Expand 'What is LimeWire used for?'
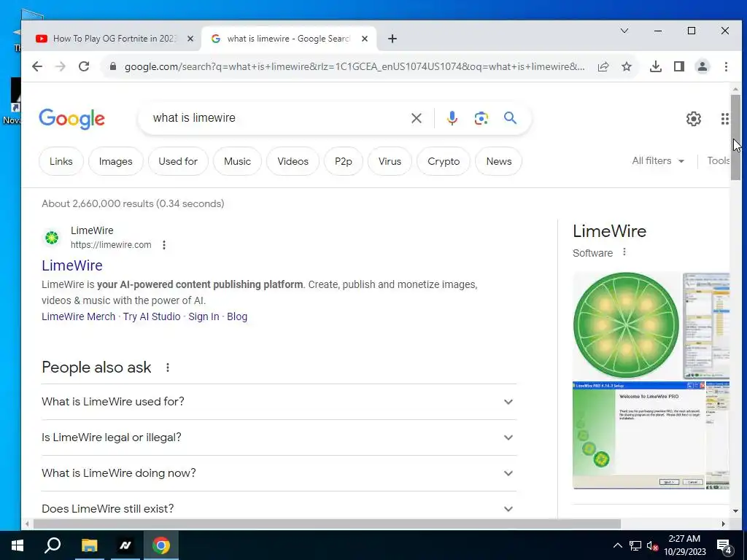Screen dimensions: 747x560 (279, 402)
